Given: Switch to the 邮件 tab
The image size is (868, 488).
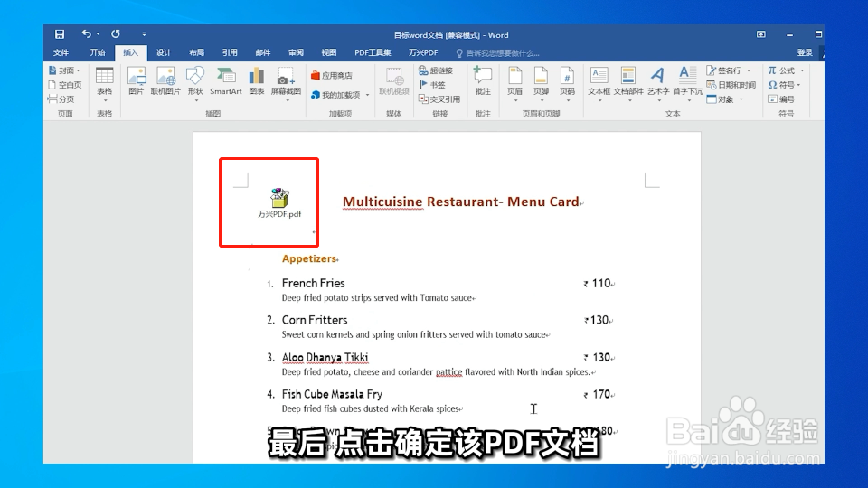Looking at the screenshot, I should coord(263,53).
